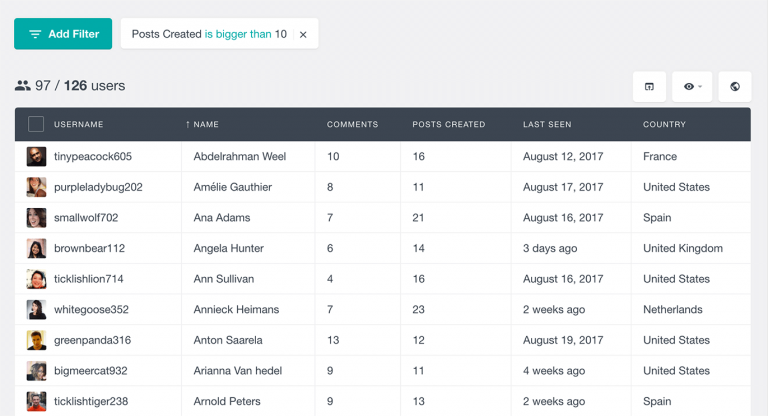
Task: Click the filter icon in Add Filter
Action: (x=35, y=34)
